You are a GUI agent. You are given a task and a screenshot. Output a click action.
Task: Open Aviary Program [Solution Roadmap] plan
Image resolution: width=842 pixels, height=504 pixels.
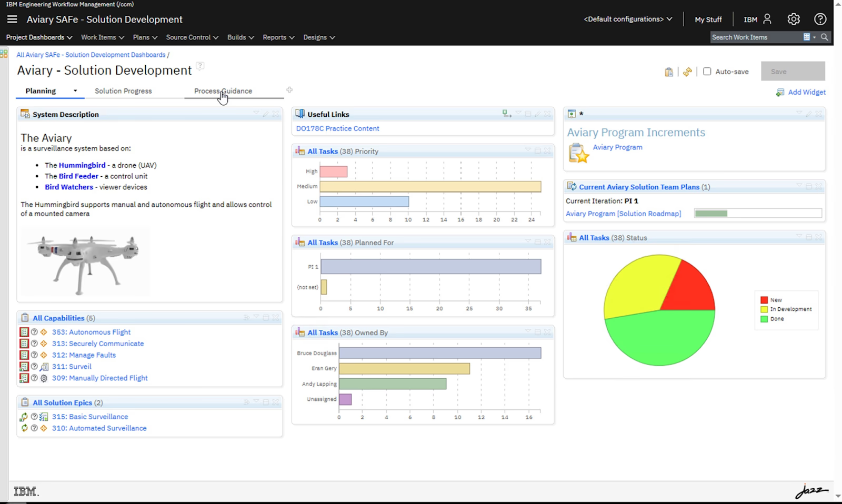[x=623, y=214]
